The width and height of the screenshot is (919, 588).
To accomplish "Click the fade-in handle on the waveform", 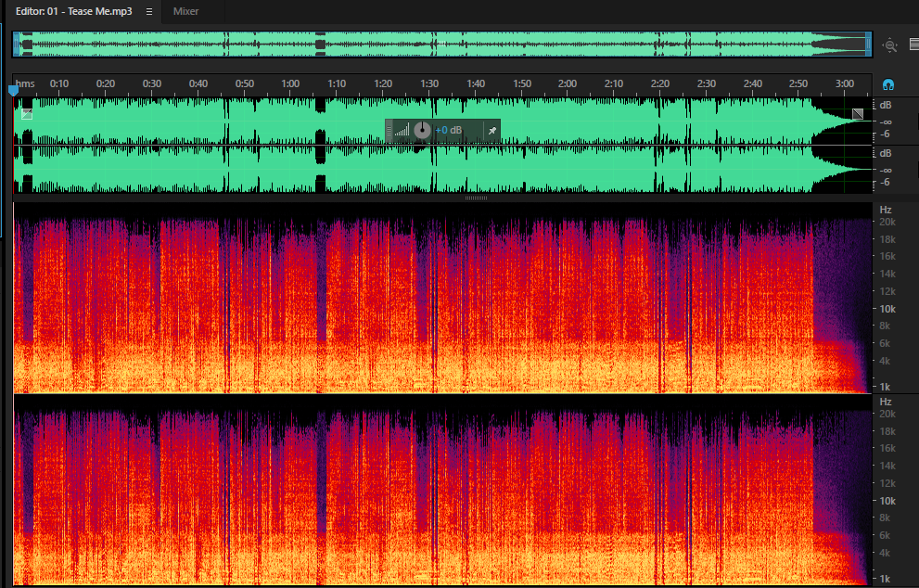I will [x=26, y=114].
